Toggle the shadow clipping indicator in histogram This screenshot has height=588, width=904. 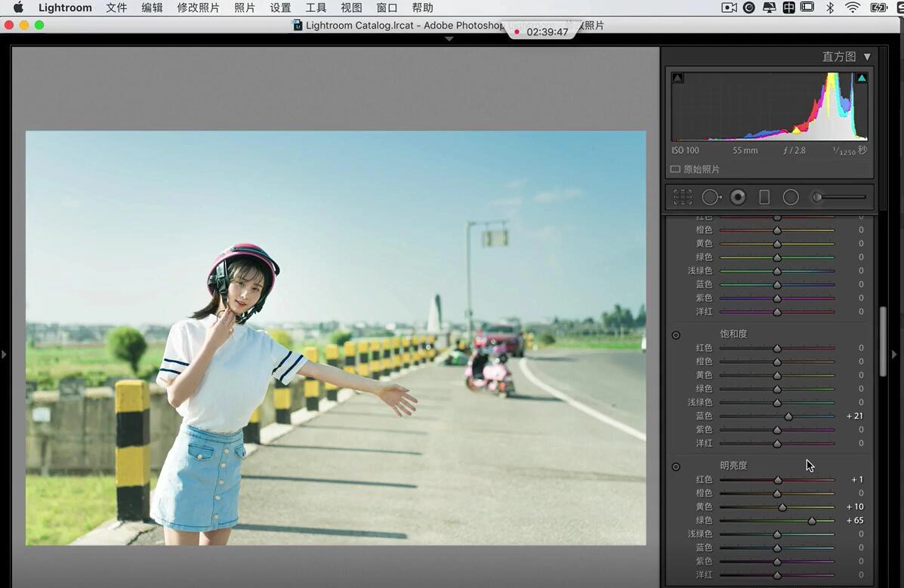(678, 78)
